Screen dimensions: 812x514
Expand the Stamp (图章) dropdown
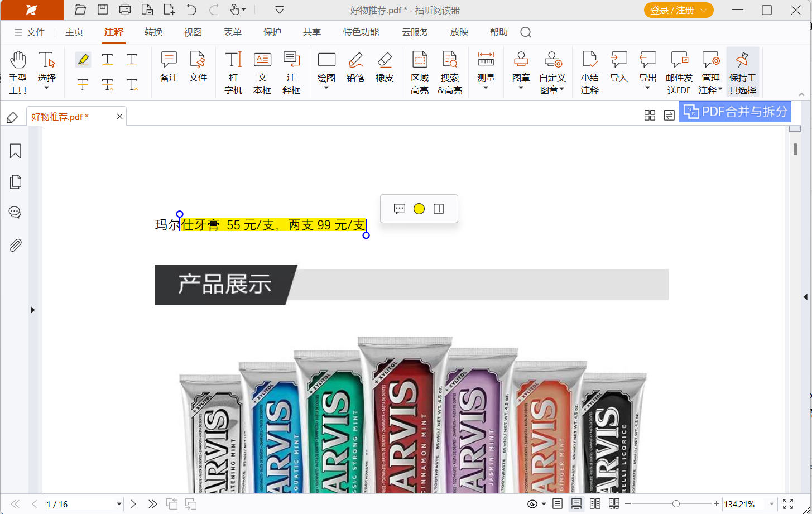coord(521,87)
